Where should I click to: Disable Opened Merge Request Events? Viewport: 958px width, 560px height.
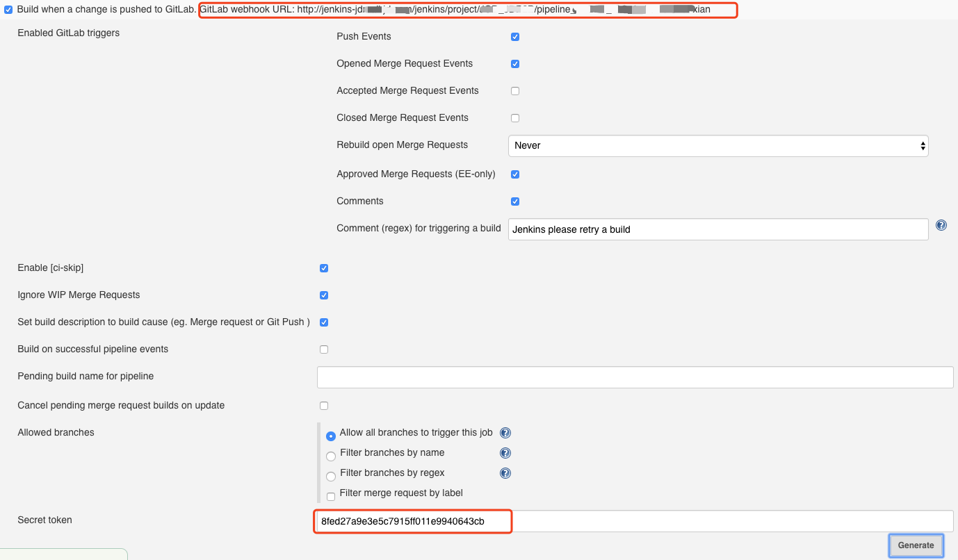[x=515, y=64]
